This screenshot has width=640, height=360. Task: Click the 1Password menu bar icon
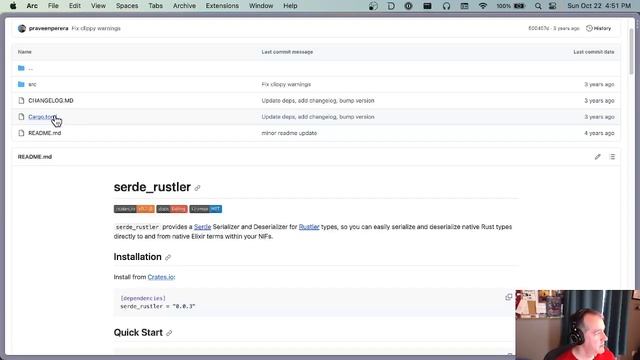(x=409, y=6)
